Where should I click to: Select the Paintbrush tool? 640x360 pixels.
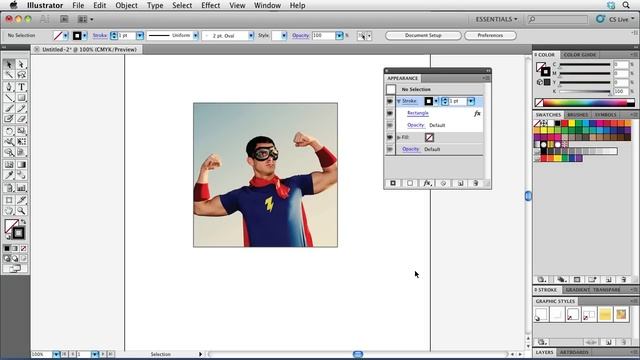coord(9,108)
